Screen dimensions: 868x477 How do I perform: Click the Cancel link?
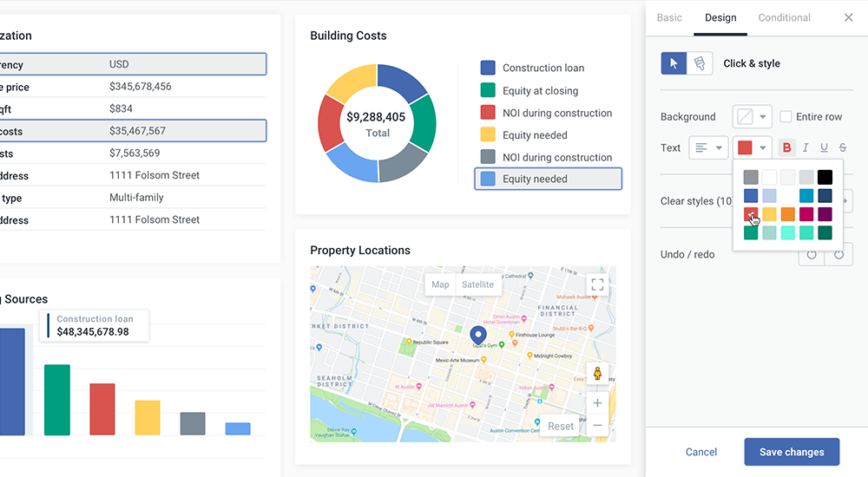(701, 452)
